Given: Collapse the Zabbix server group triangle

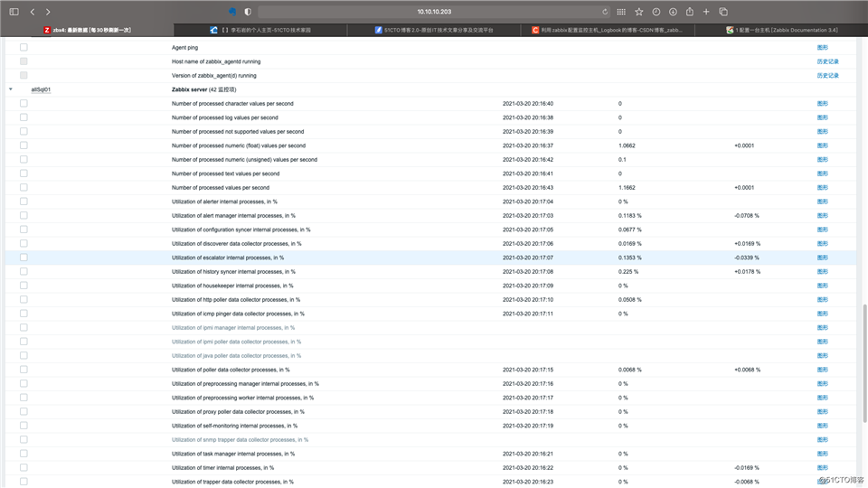Looking at the screenshot, I should tap(11, 89).
